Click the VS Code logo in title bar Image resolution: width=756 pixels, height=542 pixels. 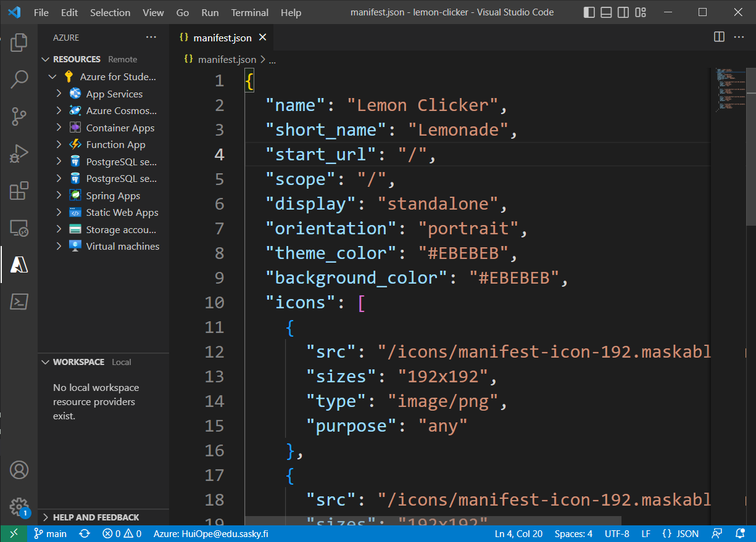(14, 12)
